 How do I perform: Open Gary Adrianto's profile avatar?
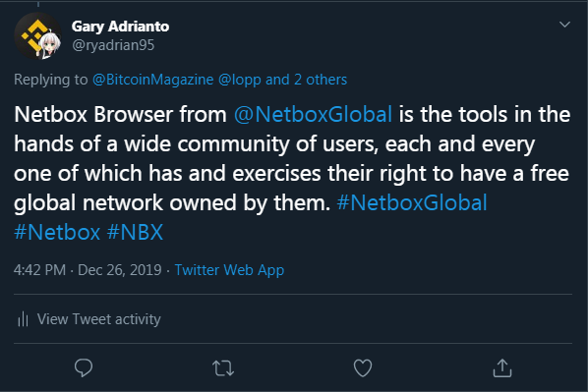(x=38, y=36)
